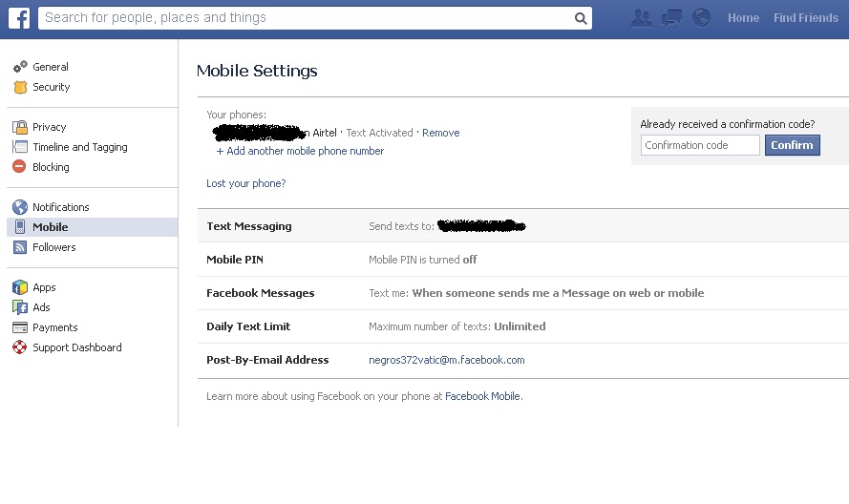Click the General gears icon
The height and width of the screenshot is (504, 849).
tap(20, 67)
